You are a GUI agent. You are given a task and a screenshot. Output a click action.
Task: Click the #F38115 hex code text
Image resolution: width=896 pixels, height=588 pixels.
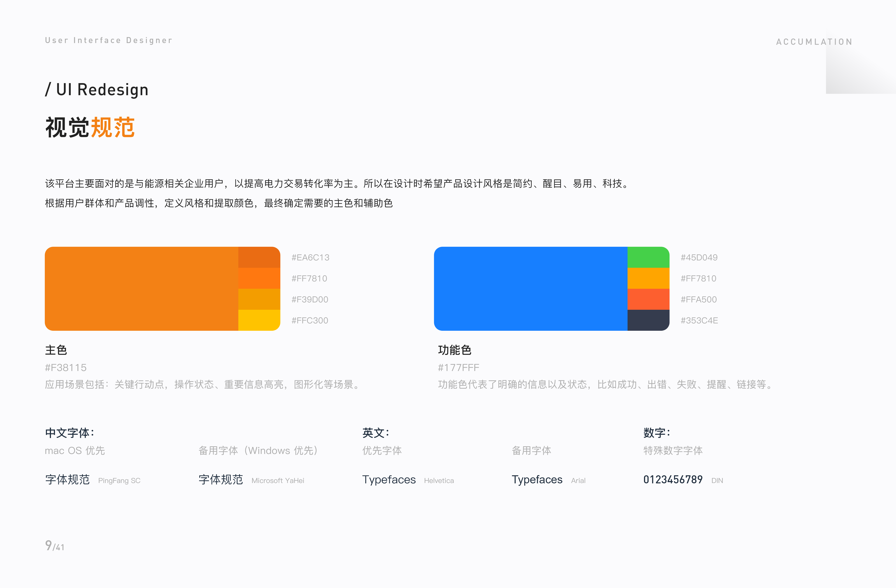click(65, 367)
